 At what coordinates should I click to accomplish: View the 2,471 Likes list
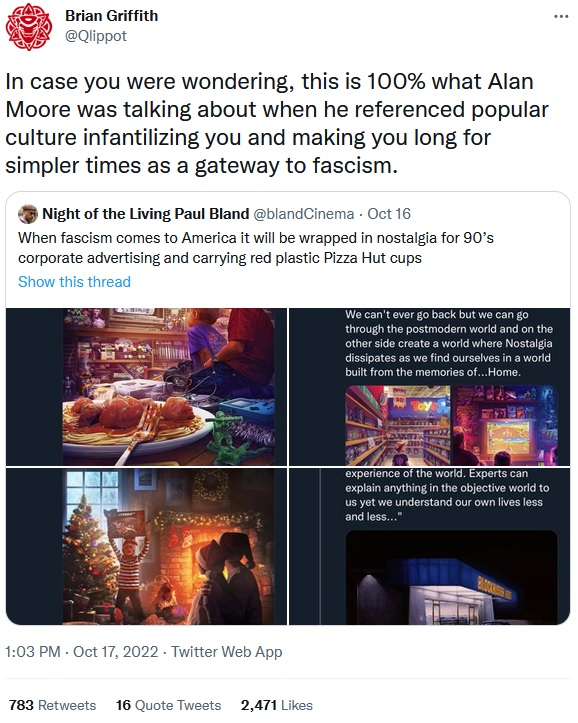277,705
